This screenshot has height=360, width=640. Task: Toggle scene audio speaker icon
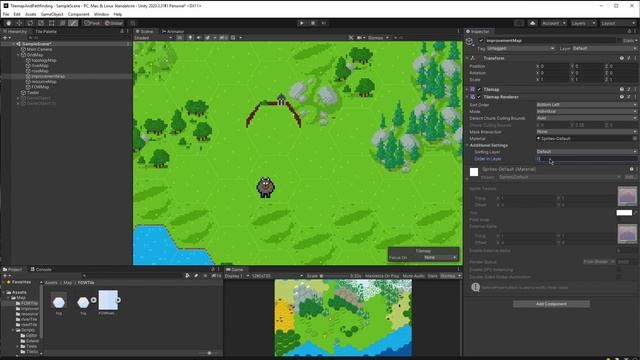[199, 38]
